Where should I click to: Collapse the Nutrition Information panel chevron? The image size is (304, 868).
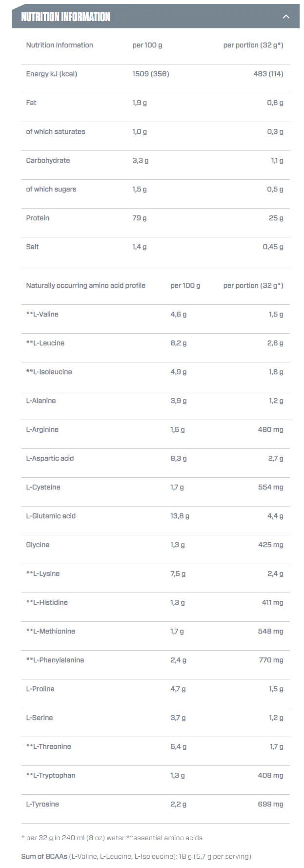tap(286, 17)
